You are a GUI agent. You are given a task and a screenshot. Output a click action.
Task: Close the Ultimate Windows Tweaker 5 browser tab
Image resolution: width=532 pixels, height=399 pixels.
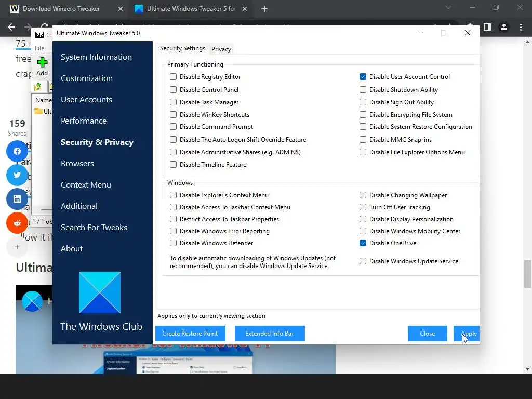point(245,9)
